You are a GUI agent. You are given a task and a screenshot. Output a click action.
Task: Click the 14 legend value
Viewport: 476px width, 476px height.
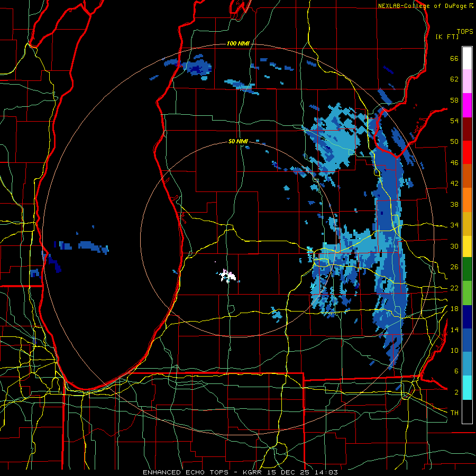(x=454, y=329)
